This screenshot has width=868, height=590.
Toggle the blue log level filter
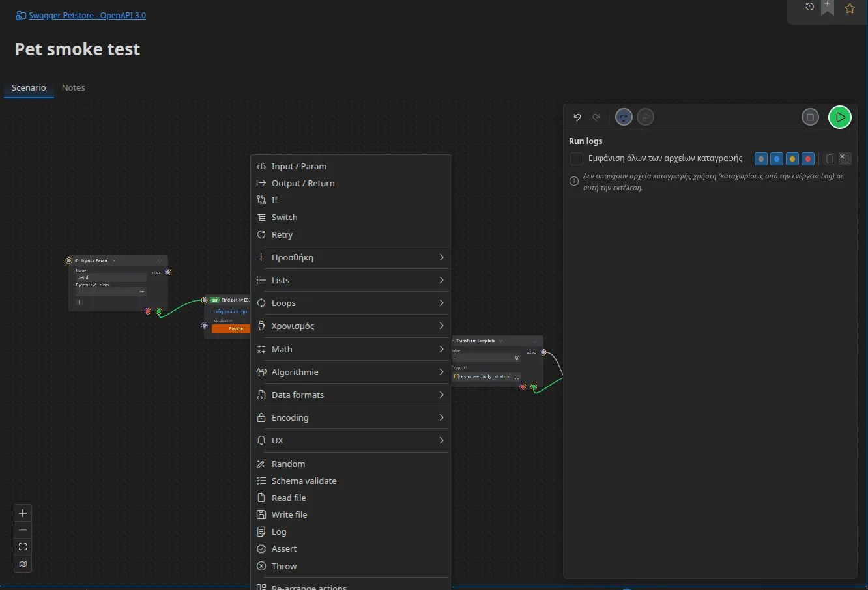click(x=776, y=159)
